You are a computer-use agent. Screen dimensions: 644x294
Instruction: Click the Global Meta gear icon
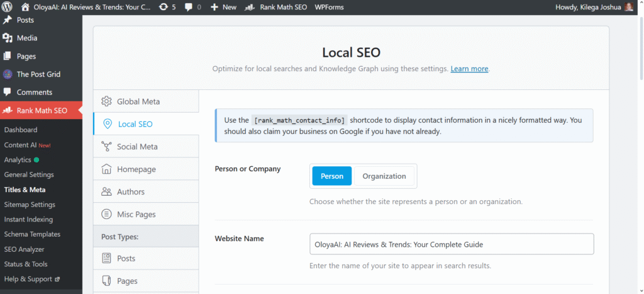coord(106,101)
